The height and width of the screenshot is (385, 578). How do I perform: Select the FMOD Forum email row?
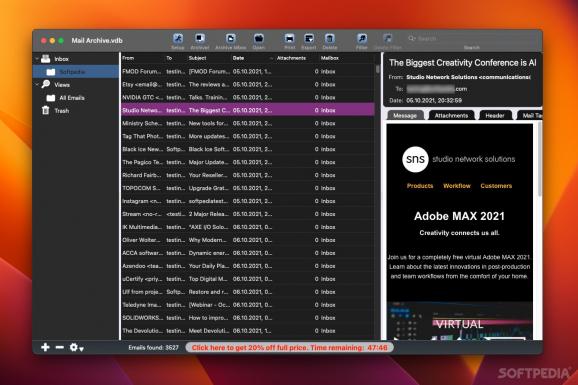tap(248, 72)
